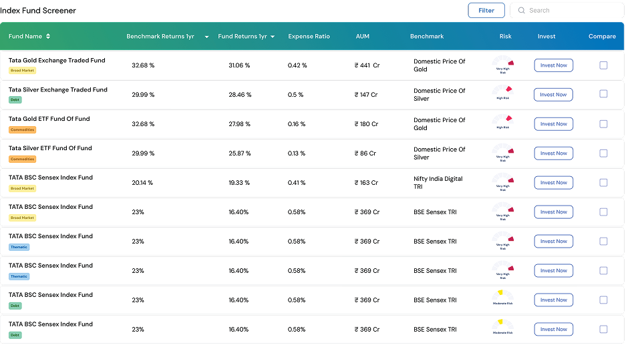This screenshot has height=361, width=644.
Task: Click the ₹ 147 Cr AUM value
Action: tap(366, 94)
